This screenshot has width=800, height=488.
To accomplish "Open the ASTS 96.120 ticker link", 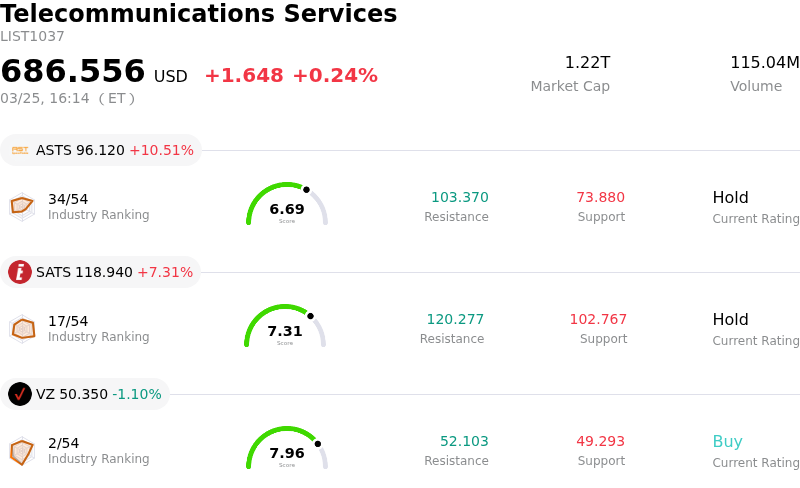I will [80, 150].
